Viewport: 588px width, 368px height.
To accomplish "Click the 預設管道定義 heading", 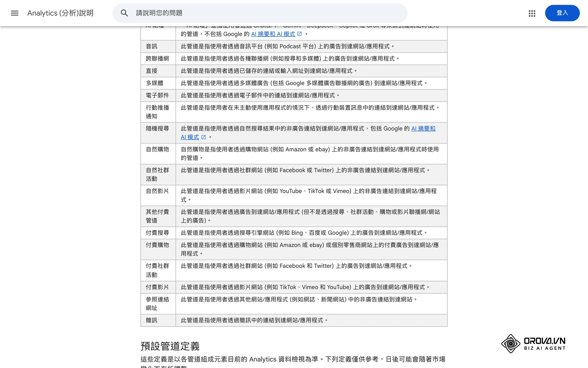I will coord(170,346).
